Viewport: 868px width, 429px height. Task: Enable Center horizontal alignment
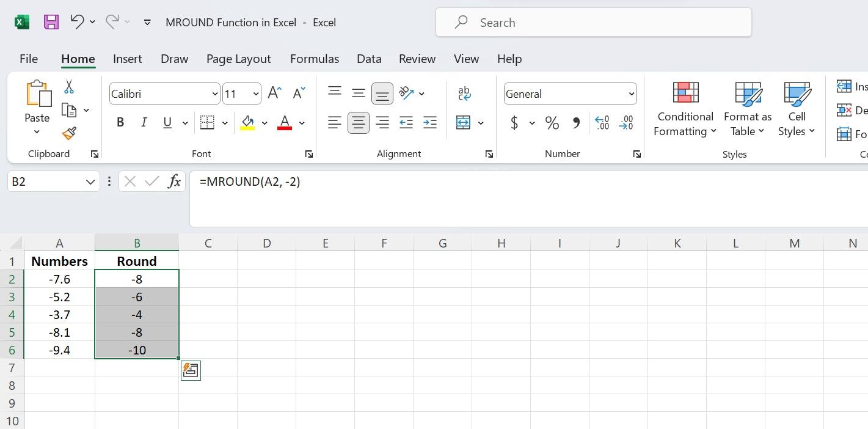359,123
